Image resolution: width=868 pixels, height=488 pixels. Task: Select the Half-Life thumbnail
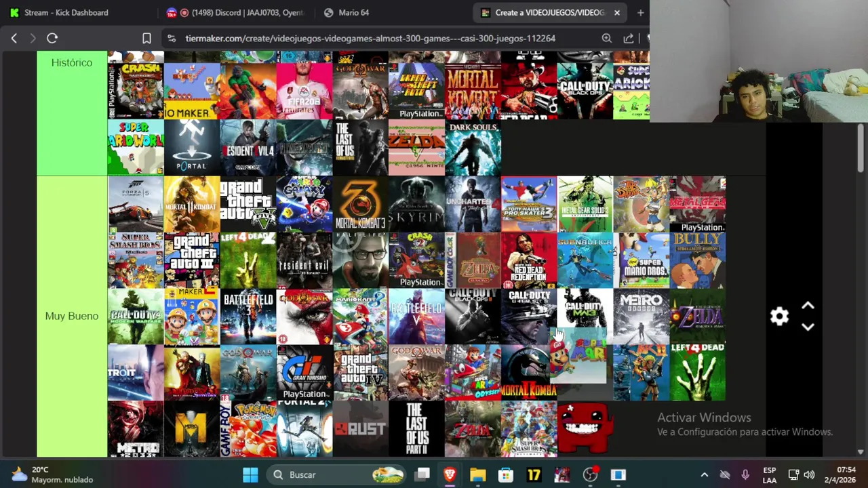coord(361,260)
